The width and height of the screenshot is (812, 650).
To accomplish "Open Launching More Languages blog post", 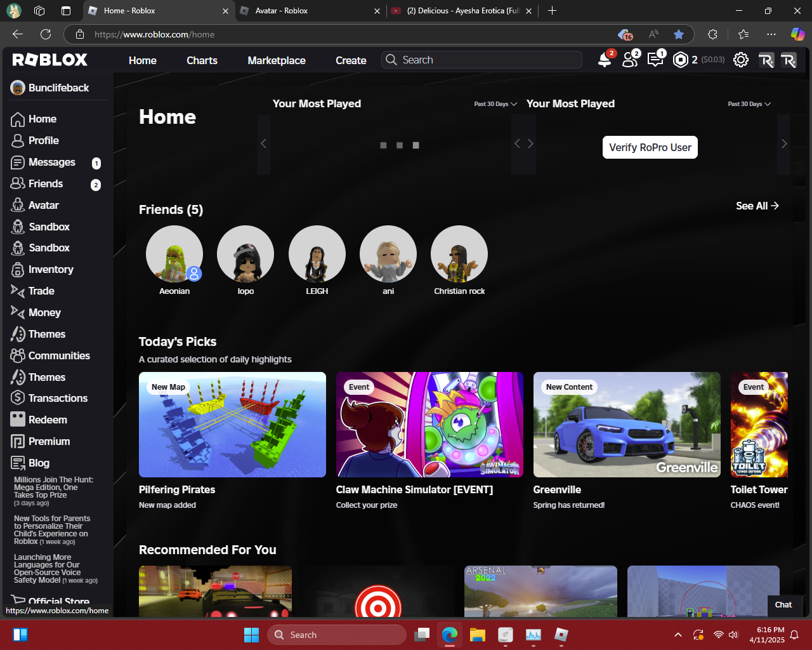I will coord(56,569).
